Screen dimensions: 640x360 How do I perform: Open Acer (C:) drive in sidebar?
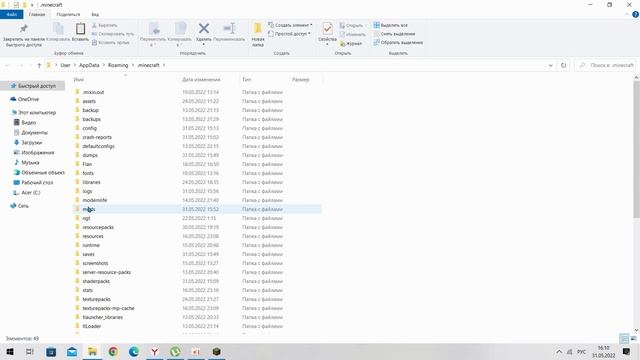click(x=27, y=193)
